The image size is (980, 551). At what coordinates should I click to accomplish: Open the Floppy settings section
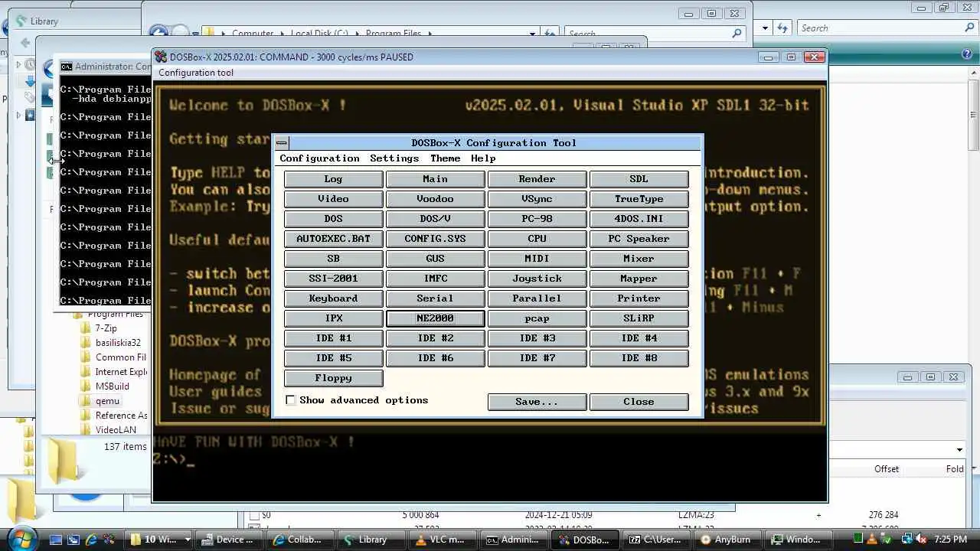[333, 378]
